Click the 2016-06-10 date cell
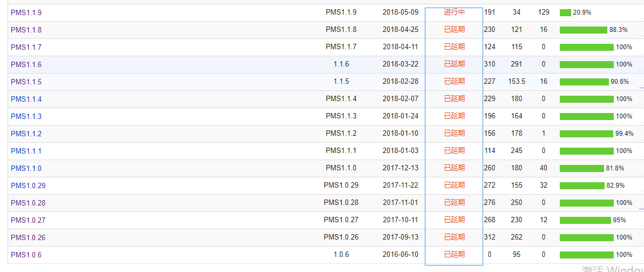Screen dimensions: 644x272 [x=400, y=254]
